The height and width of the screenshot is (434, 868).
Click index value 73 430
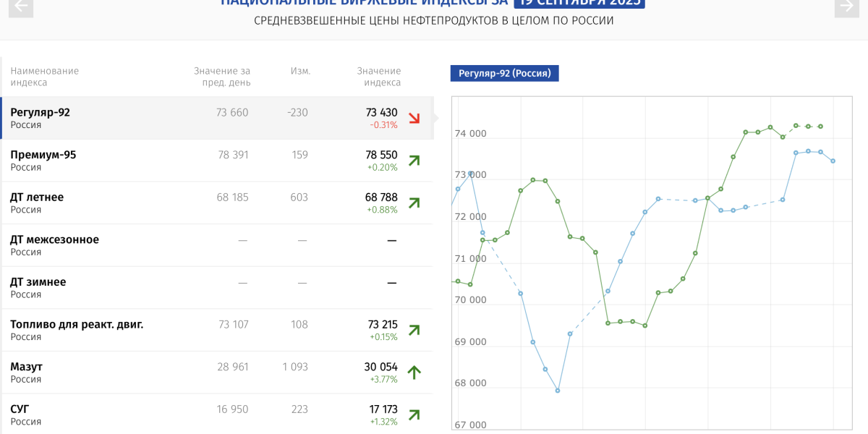coord(382,112)
